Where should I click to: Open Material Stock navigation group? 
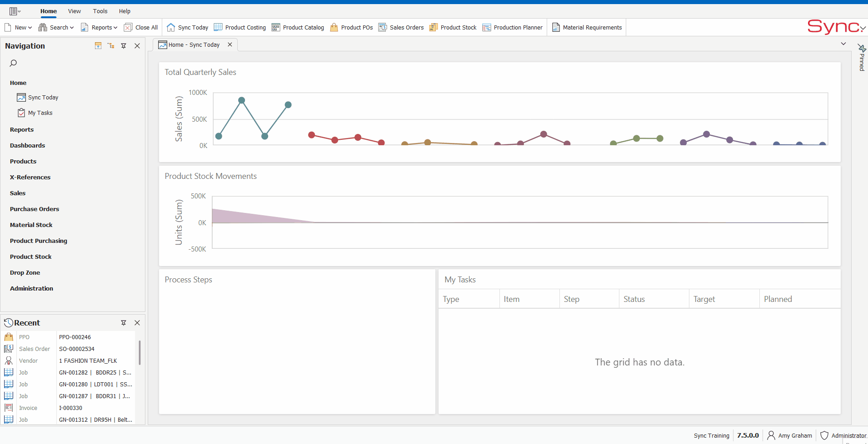pos(31,225)
